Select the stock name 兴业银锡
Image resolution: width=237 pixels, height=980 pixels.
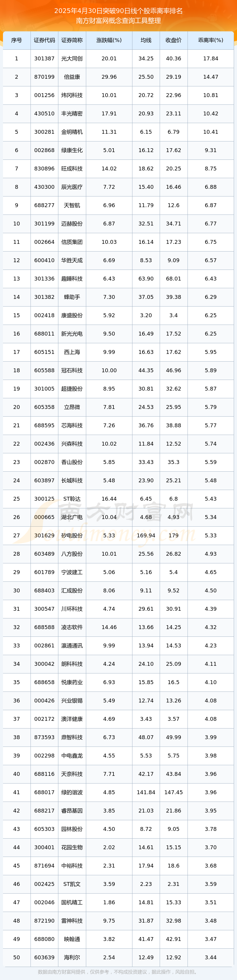(72, 700)
